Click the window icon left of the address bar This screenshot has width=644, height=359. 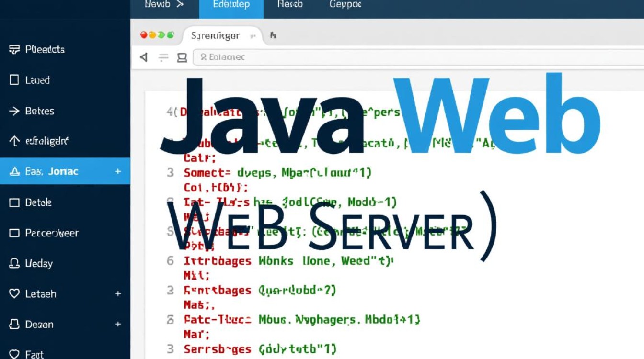pos(182,58)
